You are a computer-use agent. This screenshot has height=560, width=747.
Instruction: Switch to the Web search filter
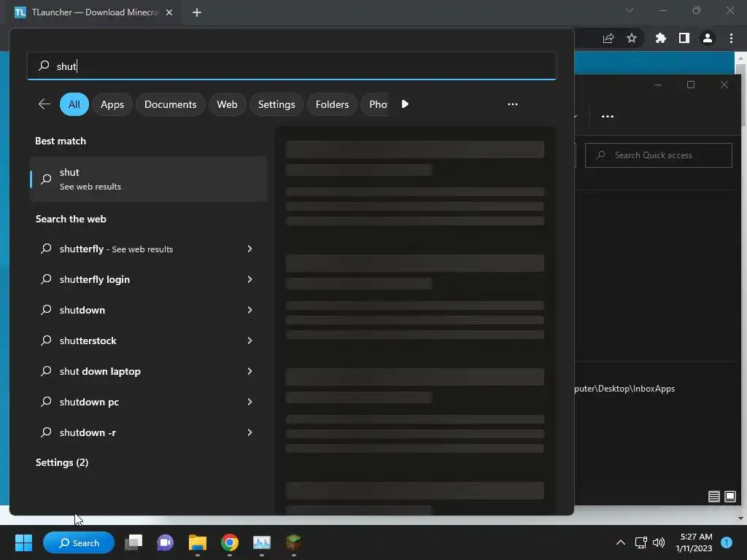click(x=228, y=104)
